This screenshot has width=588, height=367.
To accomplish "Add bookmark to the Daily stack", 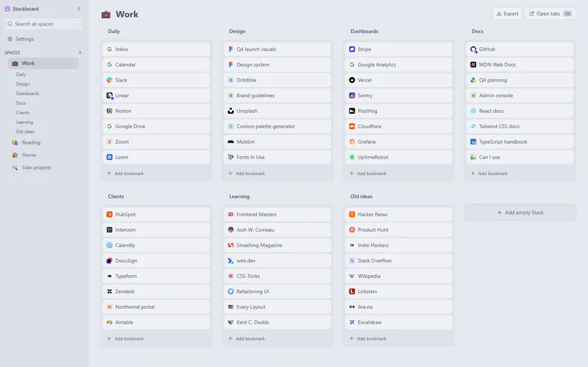I will coord(125,174).
